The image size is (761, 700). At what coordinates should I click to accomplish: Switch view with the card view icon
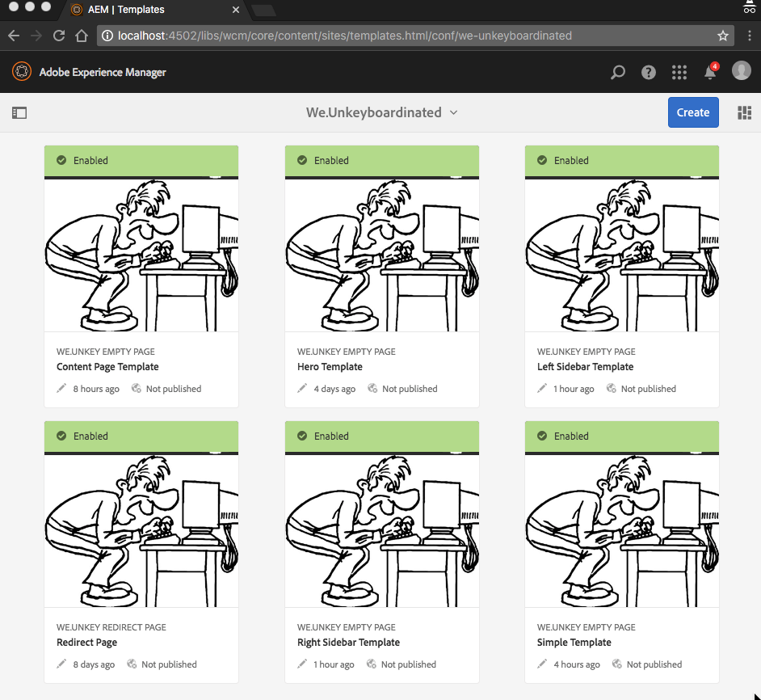[x=744, y=112]
